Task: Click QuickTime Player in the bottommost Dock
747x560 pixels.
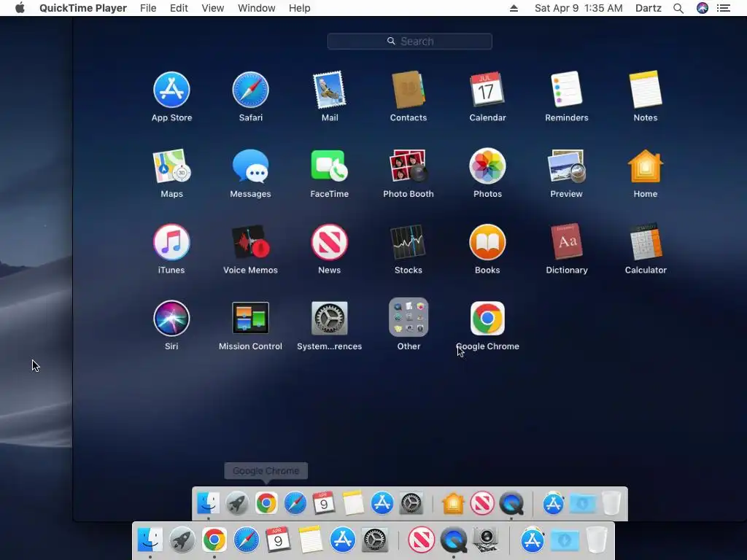Action: click(x=453, y=540)
